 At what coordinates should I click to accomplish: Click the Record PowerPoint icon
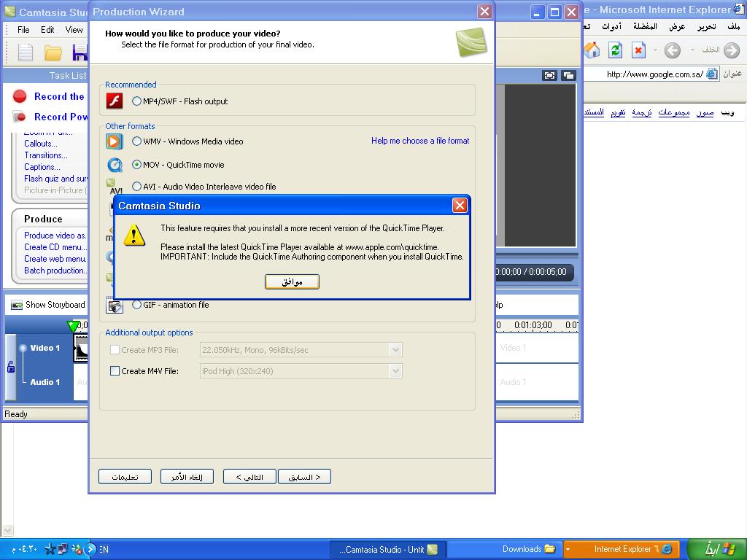[x=19, y=117]
